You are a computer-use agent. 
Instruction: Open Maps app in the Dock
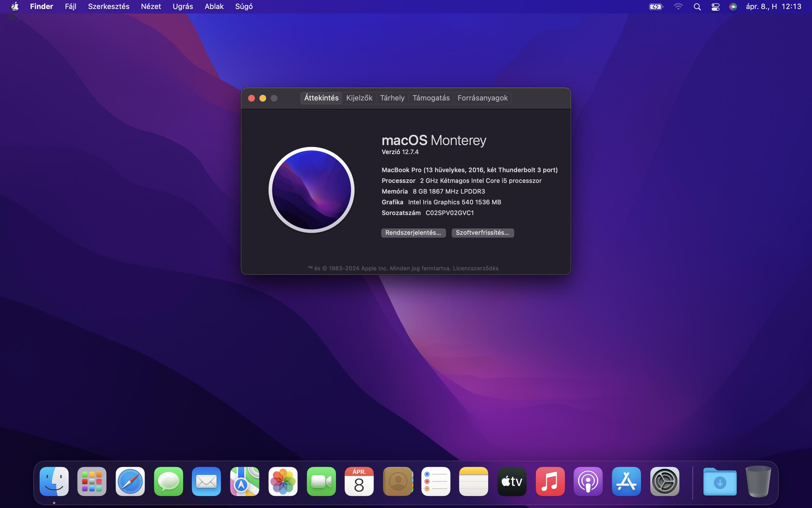point(245,481)
